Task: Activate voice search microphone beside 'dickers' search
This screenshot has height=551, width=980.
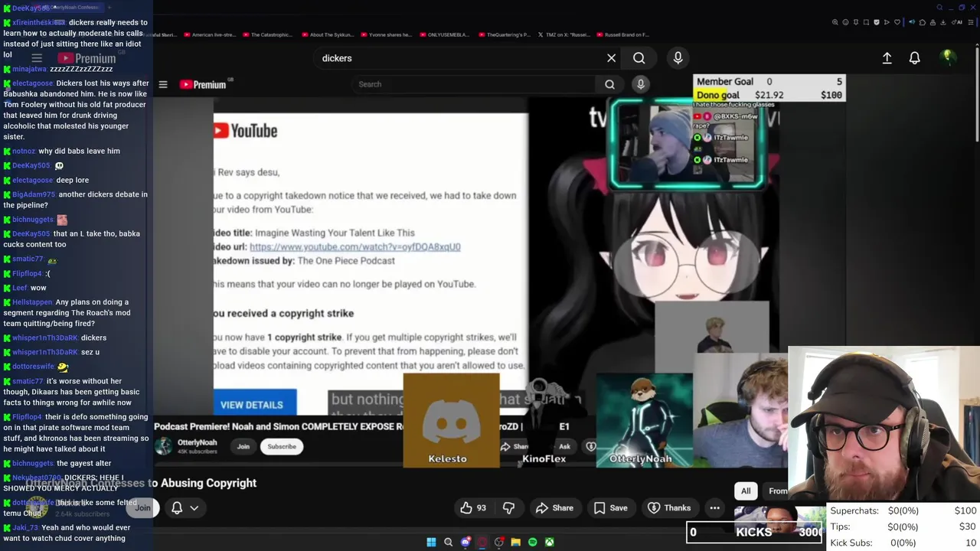Action: coord(678,58)
